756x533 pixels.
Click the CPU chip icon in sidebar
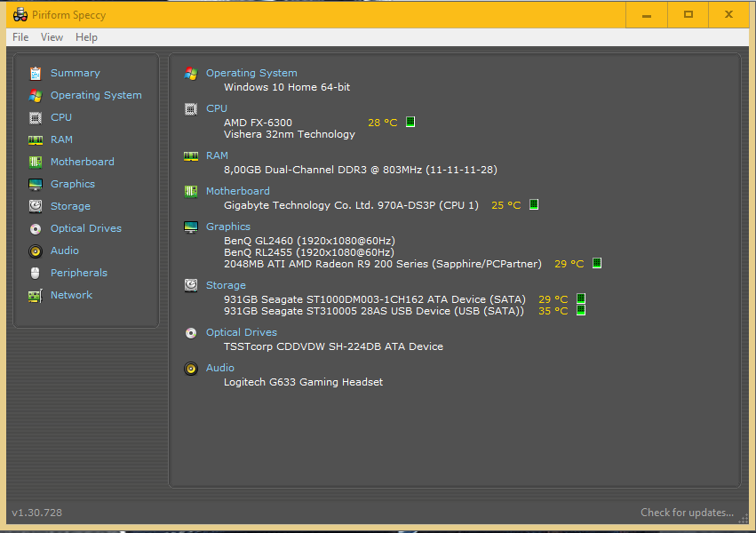click(x=36, y=117)
